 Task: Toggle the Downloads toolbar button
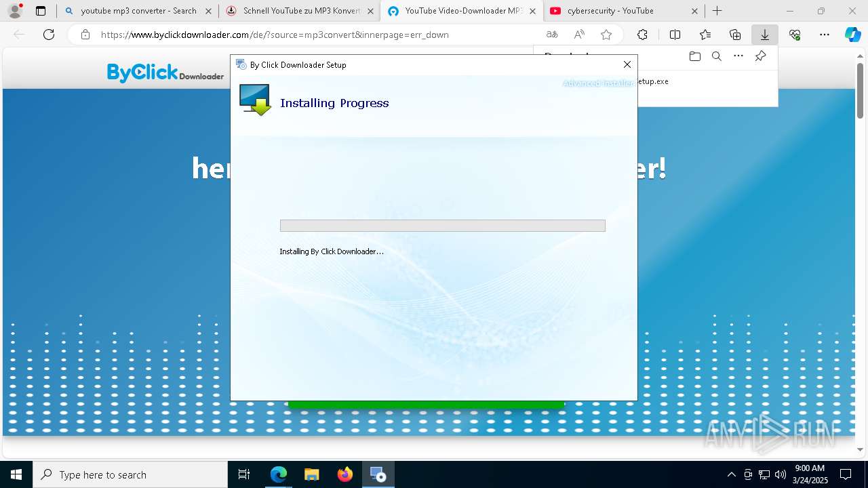pyautogui.click(x=765, y=35)
